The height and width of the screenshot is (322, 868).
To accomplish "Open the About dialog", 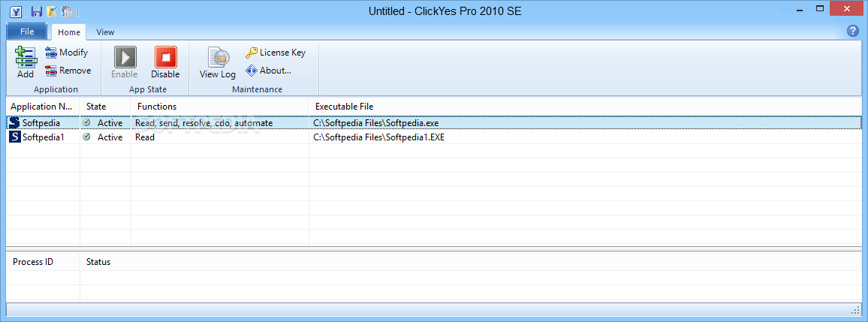I will pyautogui.click(x=268, y=71).
